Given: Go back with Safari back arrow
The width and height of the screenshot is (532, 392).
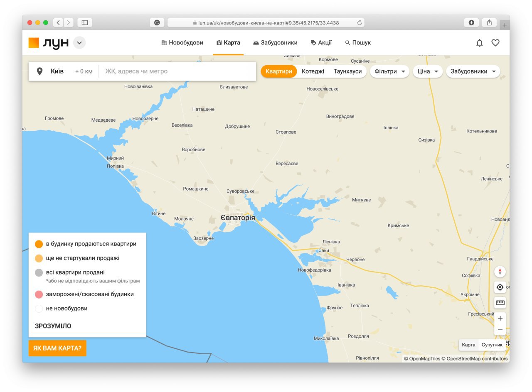Looking at the screenshot, I should (58, 22).
